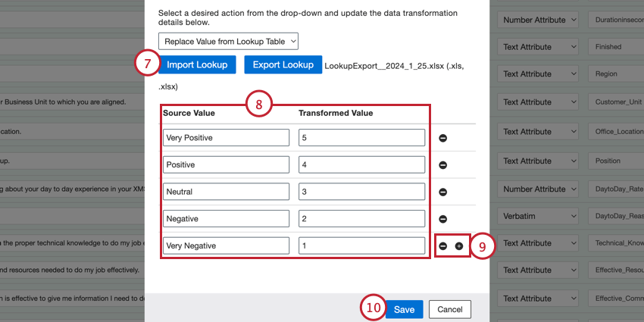This screenshot has width=644, height=322.
Task: Open attribute type dropdown for Region field
Action: click(x=539, y=74)
